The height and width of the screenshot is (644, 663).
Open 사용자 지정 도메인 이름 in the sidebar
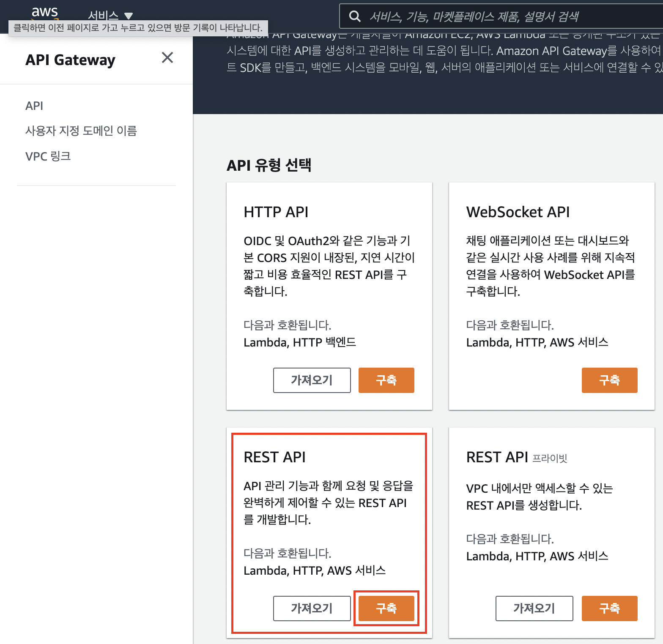click(x=81, y=131)
